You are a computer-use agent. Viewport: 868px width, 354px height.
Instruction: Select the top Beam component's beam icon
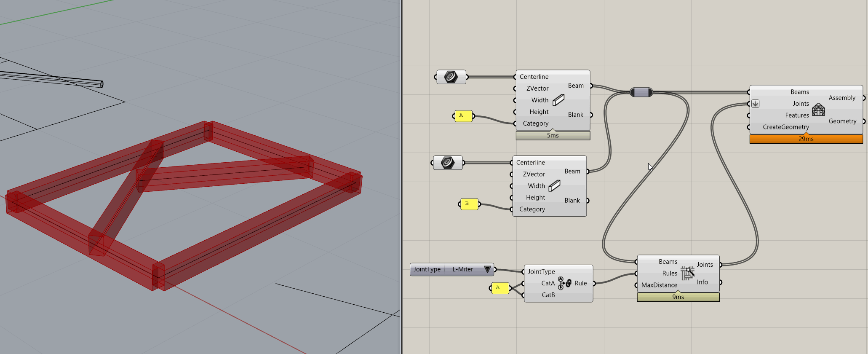(x=558, y=100)
